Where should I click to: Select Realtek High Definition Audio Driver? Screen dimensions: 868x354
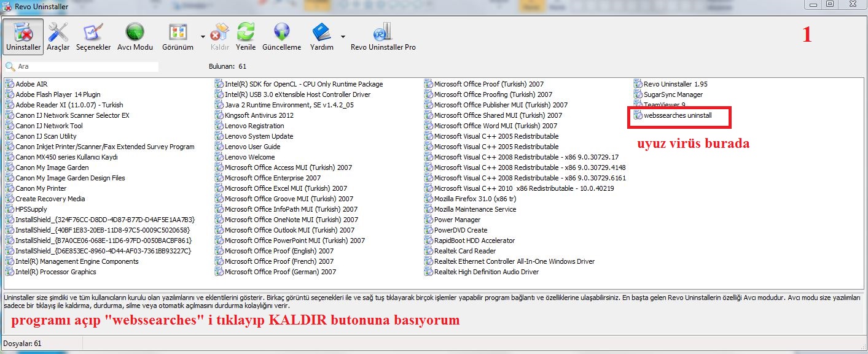coord(482,272)
